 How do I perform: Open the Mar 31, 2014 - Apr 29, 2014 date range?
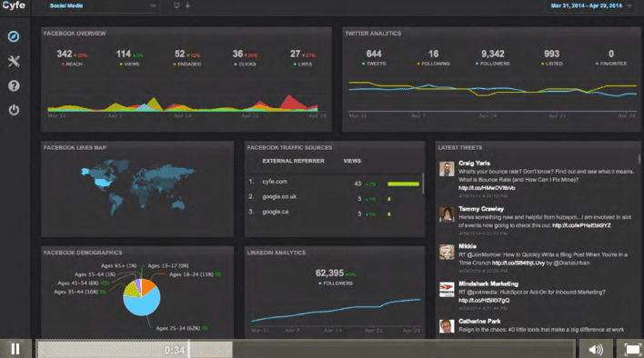587,5
